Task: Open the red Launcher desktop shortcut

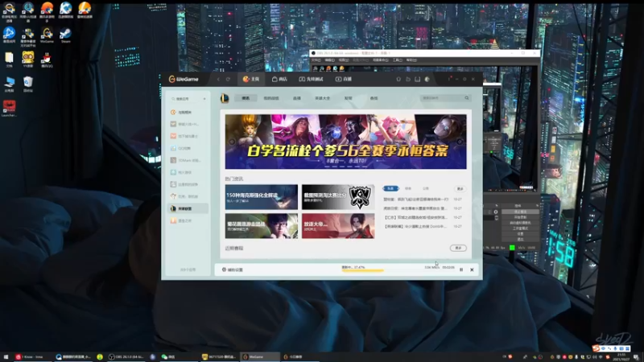Action: coord(9,109)
